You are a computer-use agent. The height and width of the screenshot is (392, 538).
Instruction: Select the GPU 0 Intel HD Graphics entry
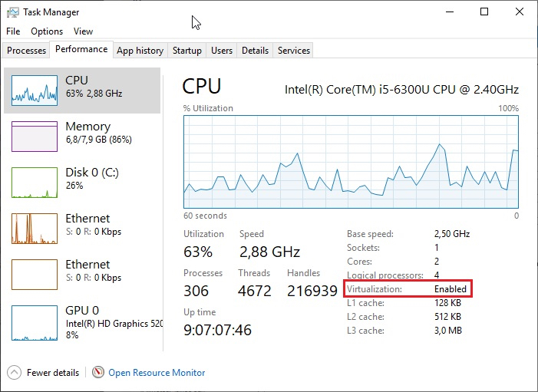[x=84, y=321]
